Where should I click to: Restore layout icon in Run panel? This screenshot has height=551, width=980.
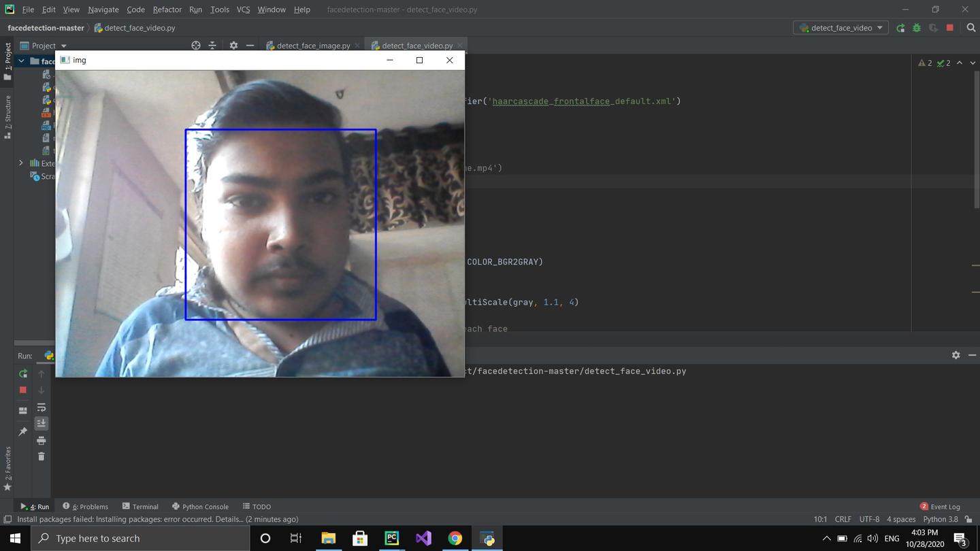[23, 410]
